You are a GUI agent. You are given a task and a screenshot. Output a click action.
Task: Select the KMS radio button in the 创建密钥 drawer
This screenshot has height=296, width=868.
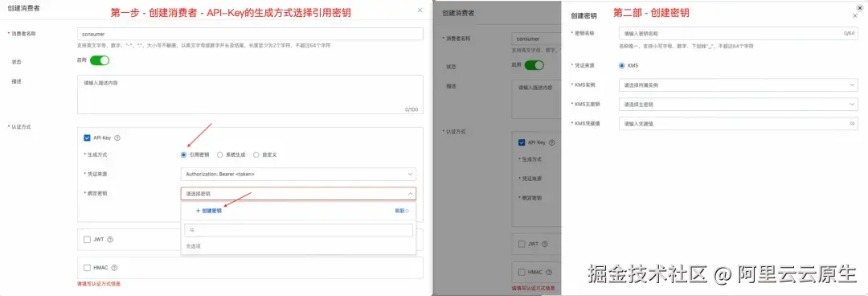point(622,65)
